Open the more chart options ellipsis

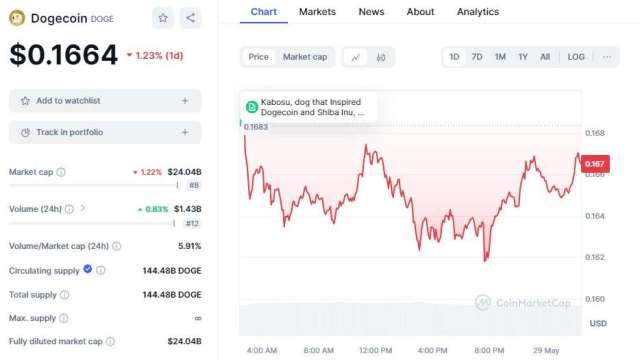pos(607,57)
